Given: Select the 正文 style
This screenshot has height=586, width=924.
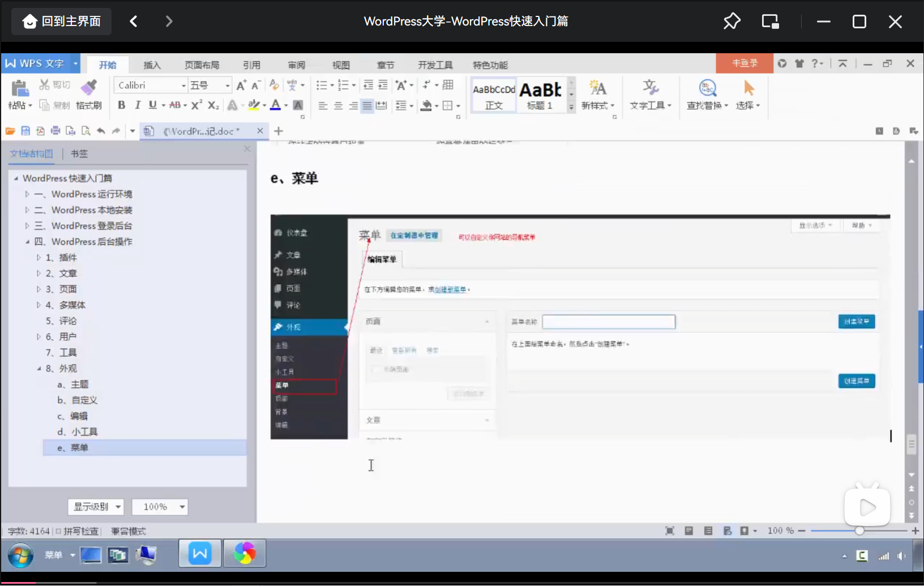Looking at the screenshot, I should coord(494,95).
